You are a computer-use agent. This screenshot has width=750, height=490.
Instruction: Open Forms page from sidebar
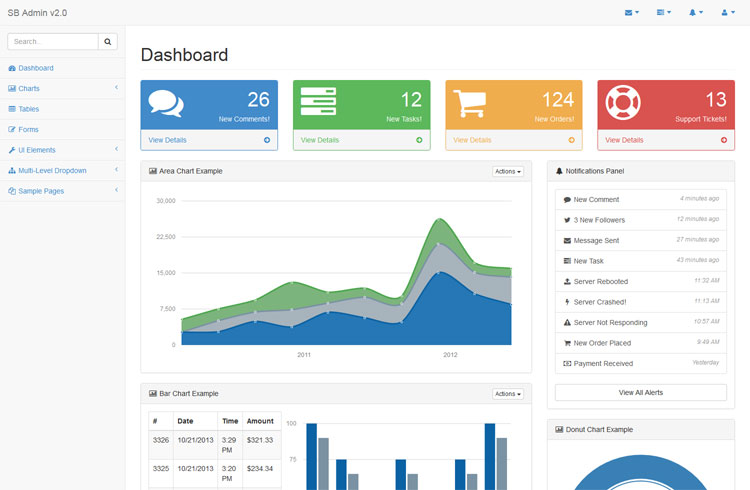[x=28, y=129]
